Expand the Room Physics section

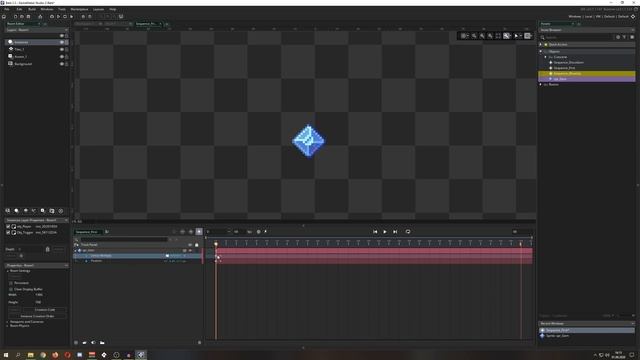(x=7, y=326)
